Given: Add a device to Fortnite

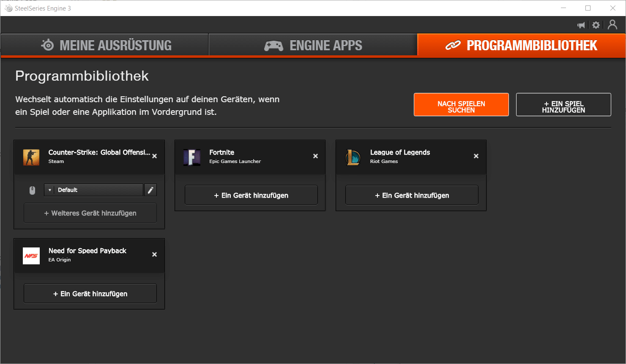Looking at the screenshot, I should [251, 195].
